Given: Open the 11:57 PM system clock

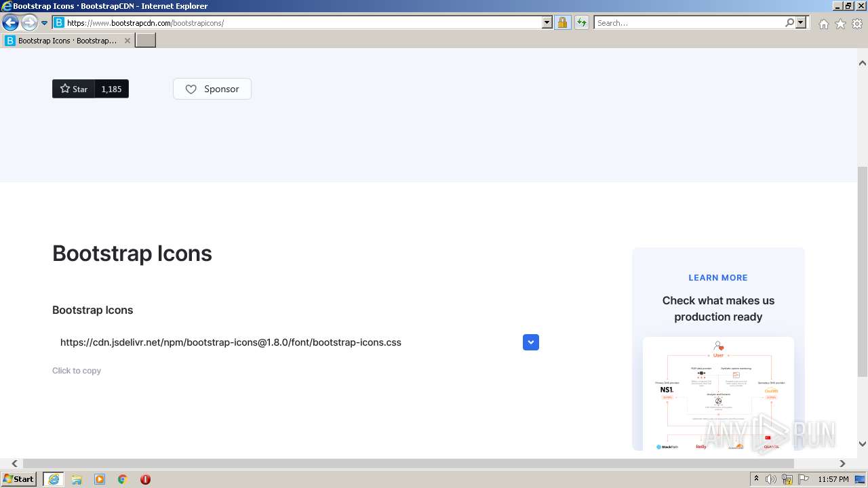Looking at the screenshot, I should [x=833, y=479].
